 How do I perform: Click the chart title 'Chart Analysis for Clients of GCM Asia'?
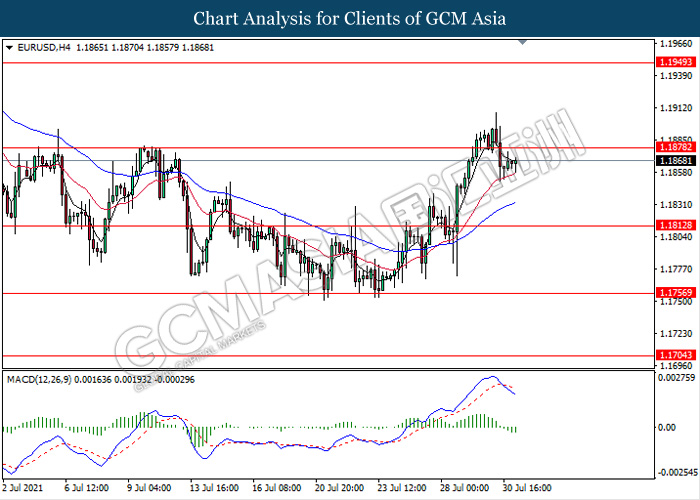click(x=349, y=18)
